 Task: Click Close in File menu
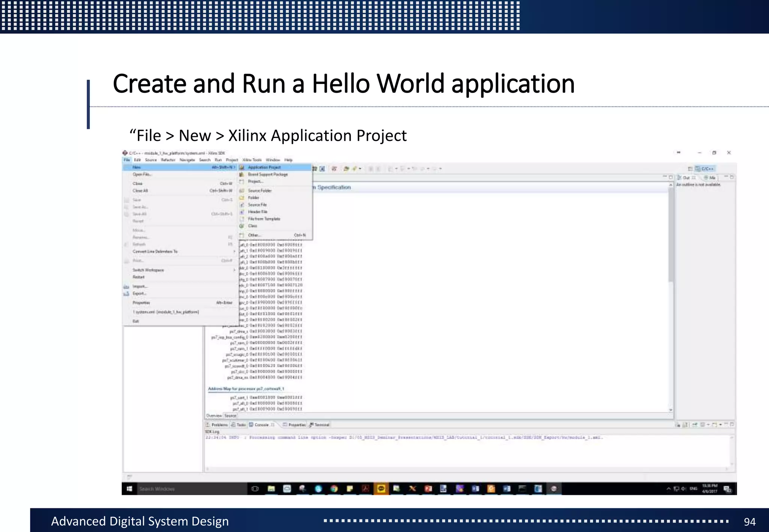180,184
